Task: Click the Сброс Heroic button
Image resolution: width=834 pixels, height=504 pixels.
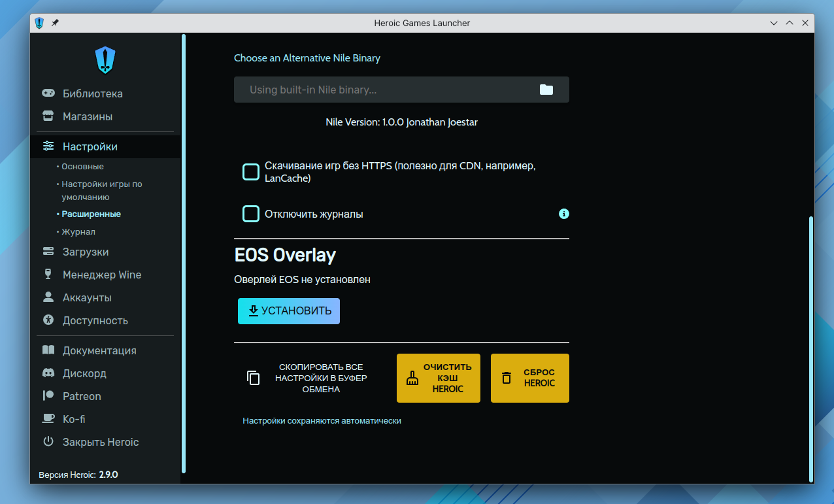Action: tap(530, 378)
